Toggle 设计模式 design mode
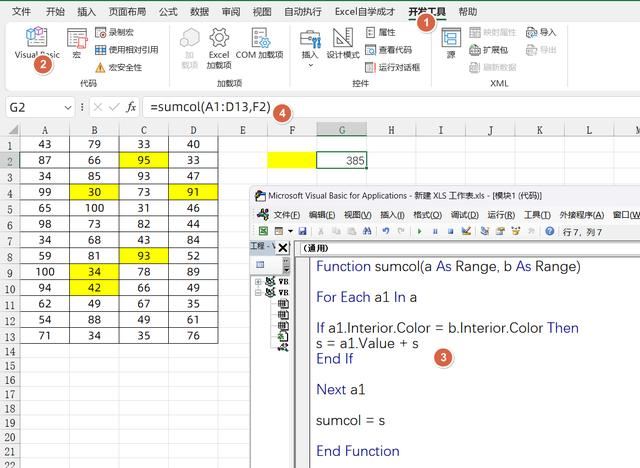The image size is (640, 468). (343, 43)
